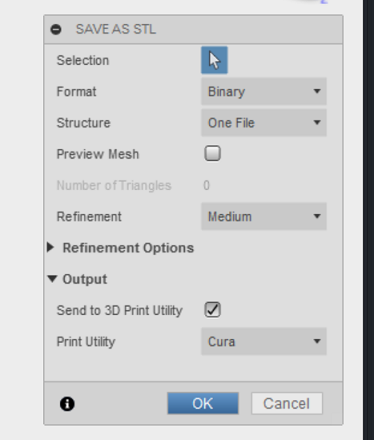Open the Format dropdown showing Binary
The image size is (374, 440).
[x=264, y=91]
